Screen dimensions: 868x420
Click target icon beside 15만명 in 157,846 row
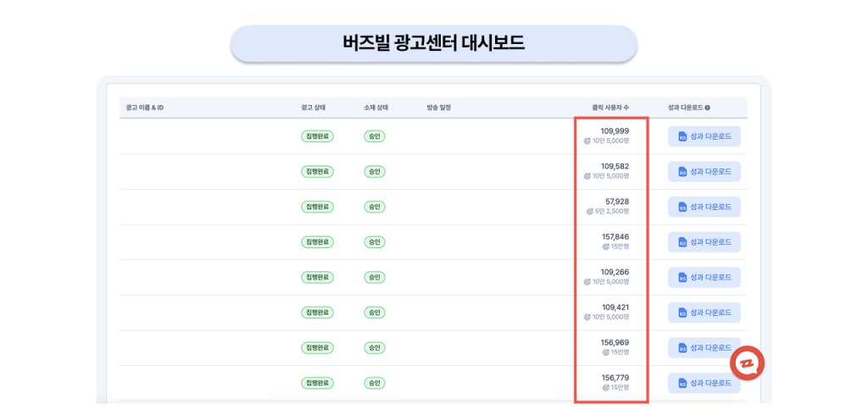click(605, 246)
